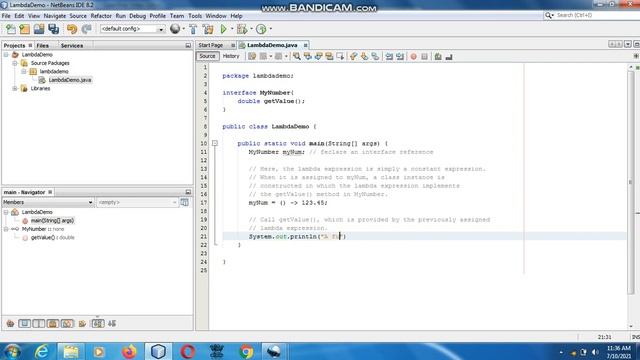Click the Windows Start button
Screen dimensions: 640x360
(12, 351)
